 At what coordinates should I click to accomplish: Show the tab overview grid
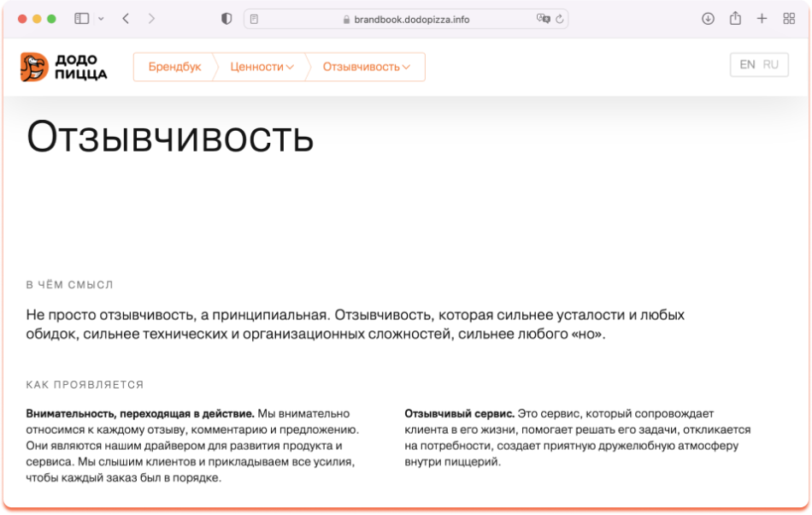coord(789,19)
